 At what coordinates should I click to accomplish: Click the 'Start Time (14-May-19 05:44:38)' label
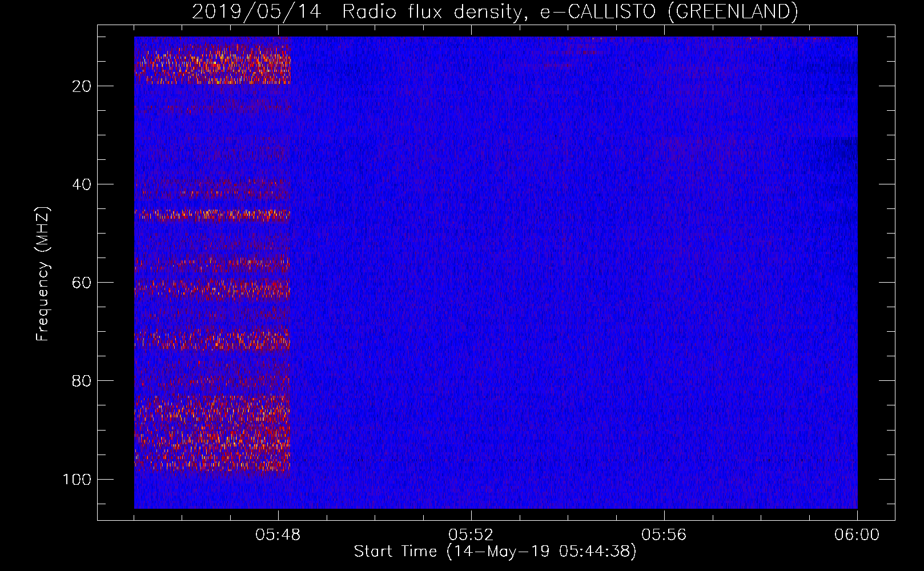(x=495, y=552)
